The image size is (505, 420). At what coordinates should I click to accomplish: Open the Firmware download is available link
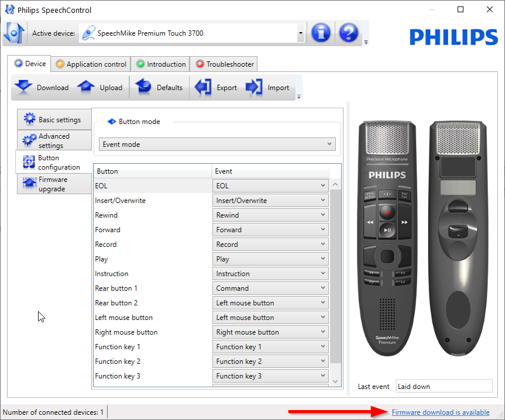[440, 412]
